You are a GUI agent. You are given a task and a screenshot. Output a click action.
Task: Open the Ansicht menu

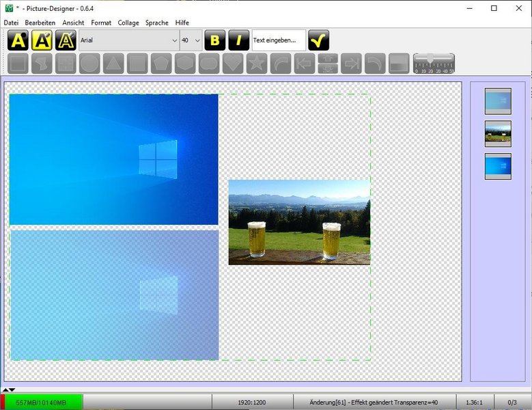[x=73, y=23]
